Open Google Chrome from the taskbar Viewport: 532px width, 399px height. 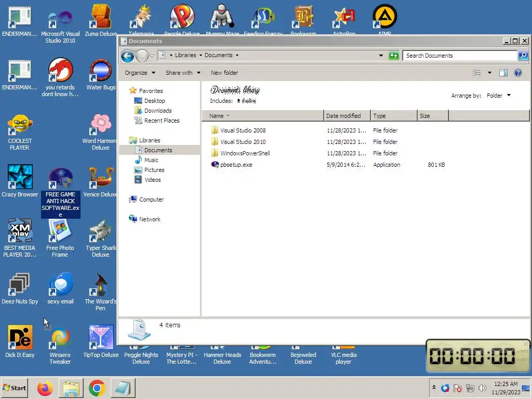(97, 388)
